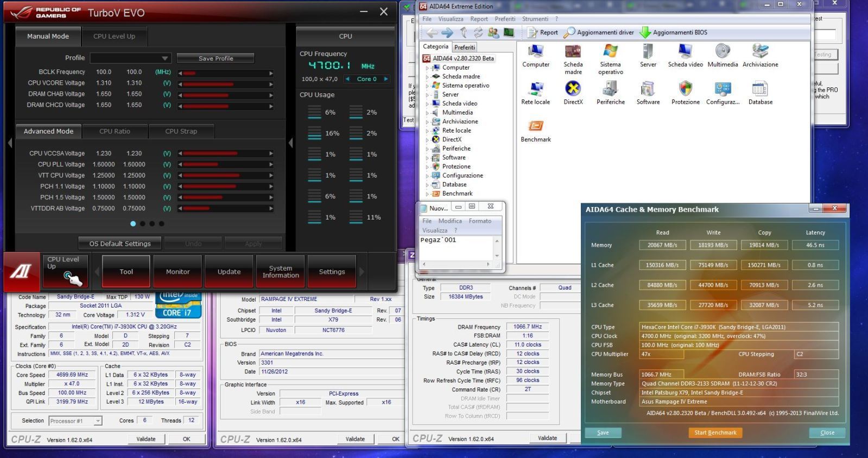The image size is (868, 458).
Task: Open the large DirectX icon
Action: click(x=573, y=93)
